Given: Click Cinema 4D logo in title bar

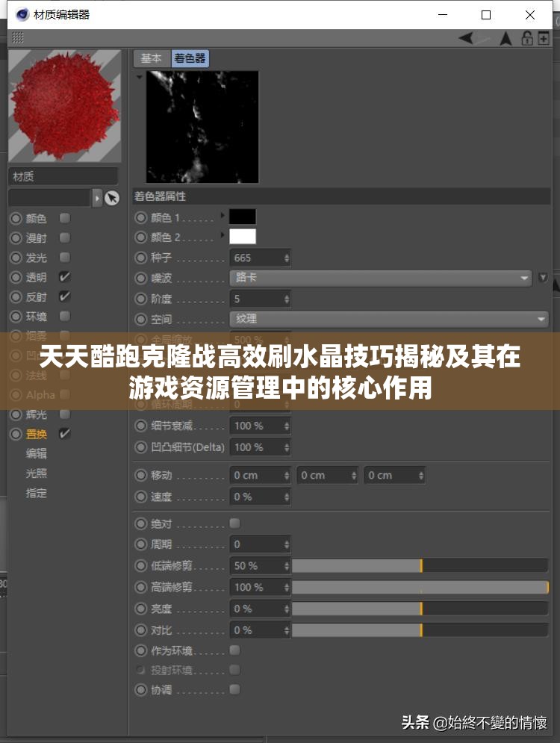Looking at the screenshot, I should point(22,15).
